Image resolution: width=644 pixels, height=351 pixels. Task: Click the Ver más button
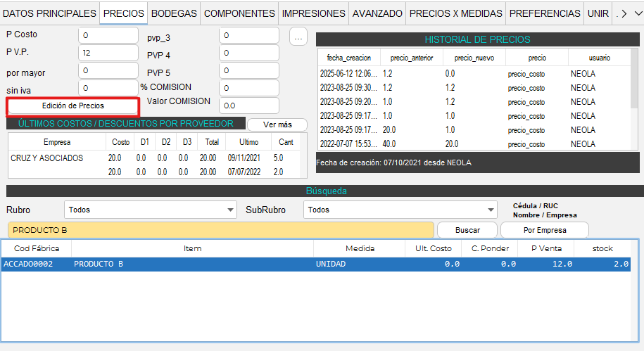pyautogui.click(x=277, y=125)
